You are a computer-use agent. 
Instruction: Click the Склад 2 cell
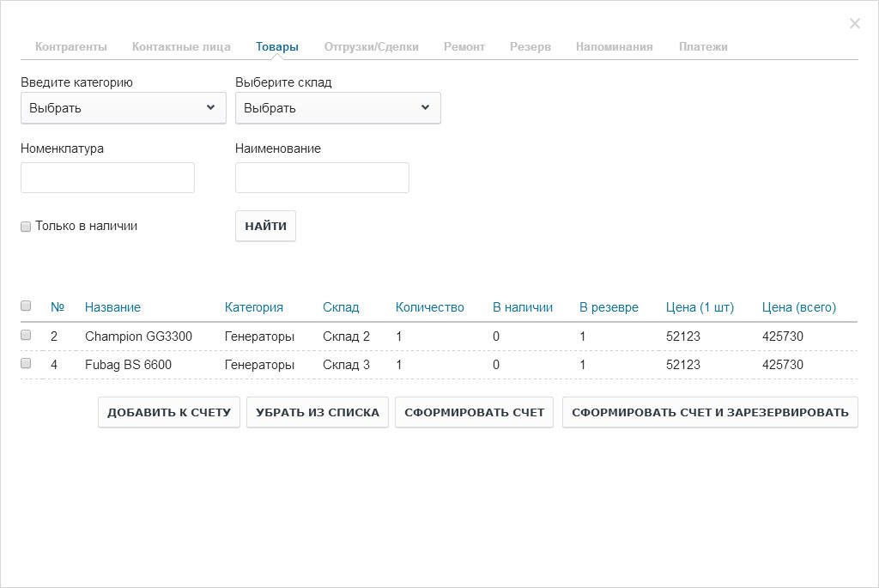tap(346, 336)
